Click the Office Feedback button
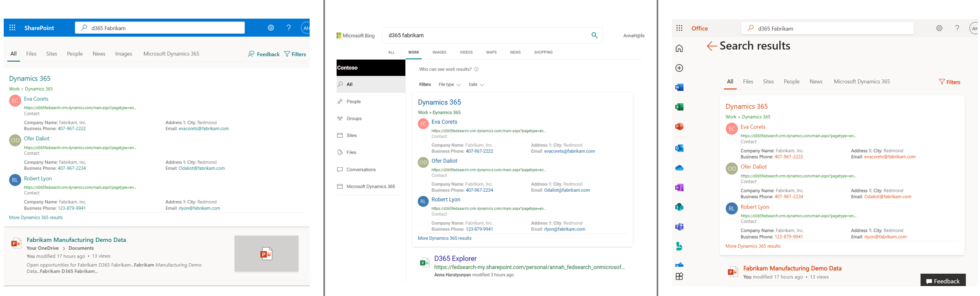 pyautogui.click(x=943, y=281)
